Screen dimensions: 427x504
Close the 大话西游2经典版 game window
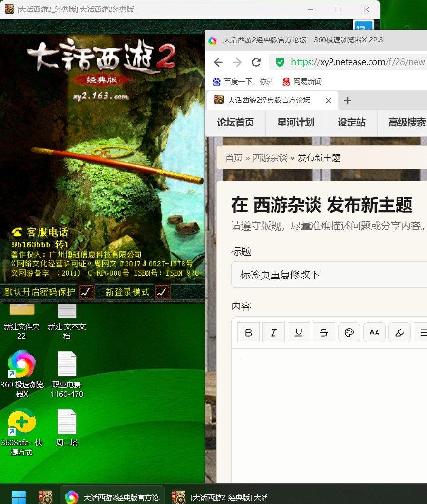pos(366,10)
